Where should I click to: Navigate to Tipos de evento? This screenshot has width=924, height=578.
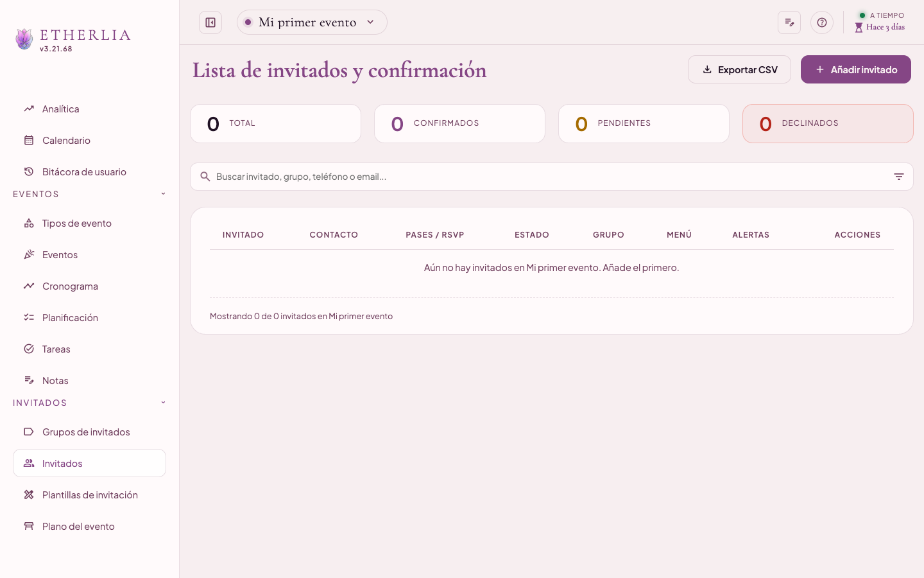(90, 223)
